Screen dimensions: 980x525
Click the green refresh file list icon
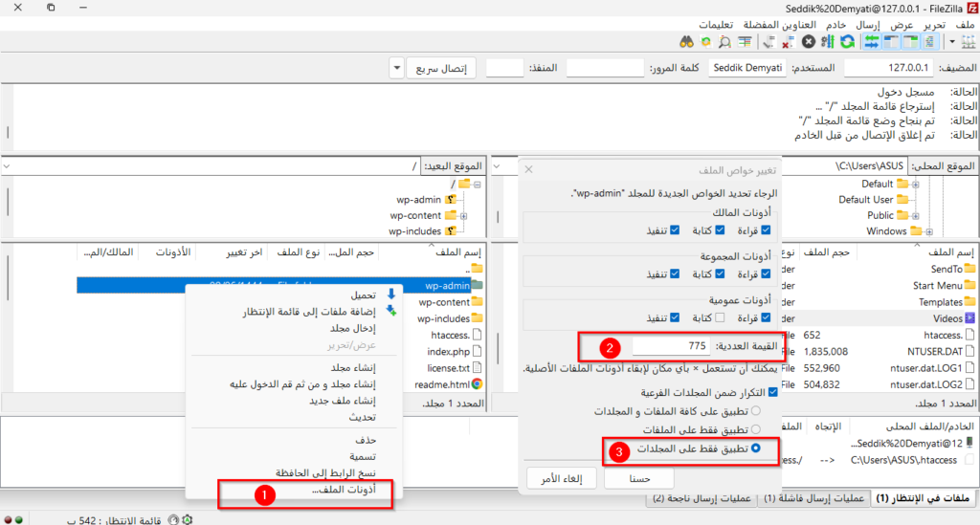pyautogui.click(x=847, y=42)
